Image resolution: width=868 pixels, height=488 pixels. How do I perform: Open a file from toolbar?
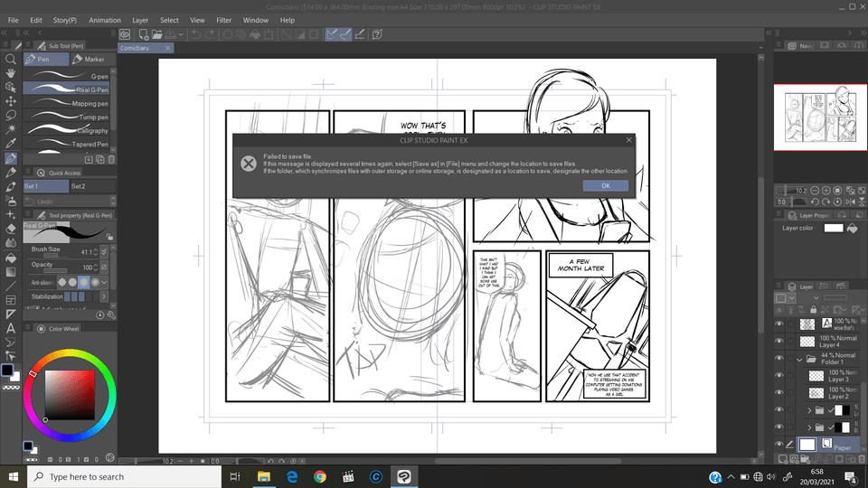[157, 34]
